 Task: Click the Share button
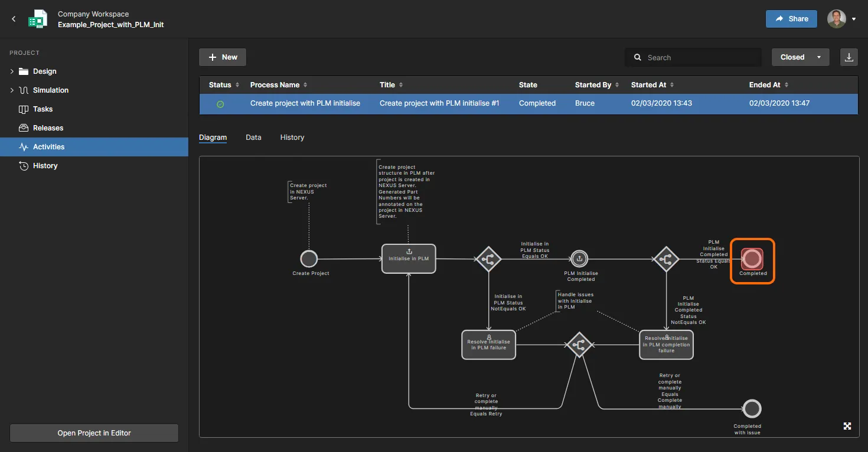(791, 19)
